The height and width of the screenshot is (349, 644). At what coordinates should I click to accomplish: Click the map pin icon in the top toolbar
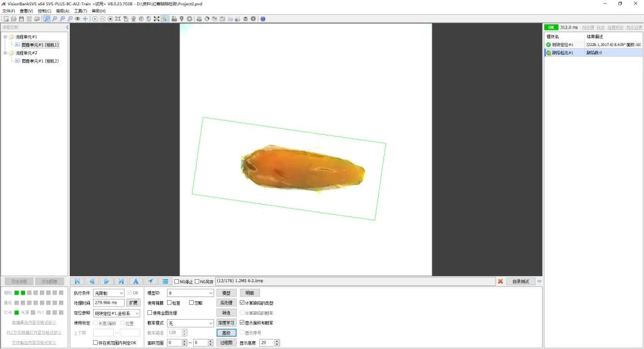181,19
